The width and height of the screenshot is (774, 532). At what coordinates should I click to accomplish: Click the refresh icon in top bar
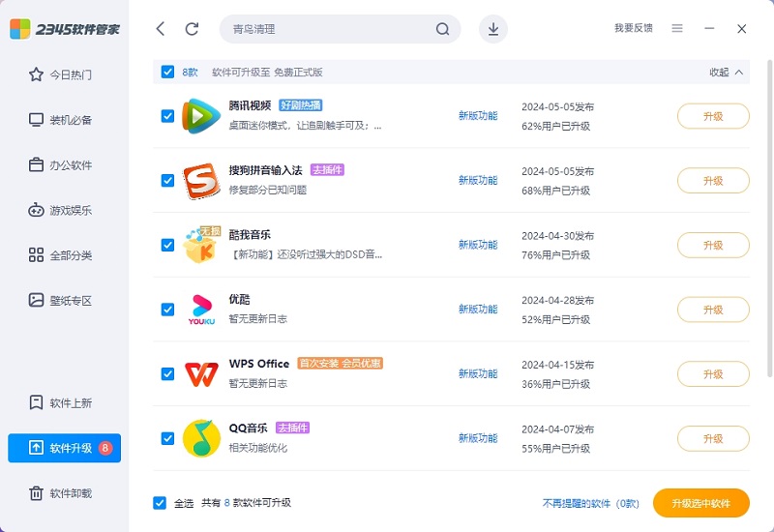192,29
